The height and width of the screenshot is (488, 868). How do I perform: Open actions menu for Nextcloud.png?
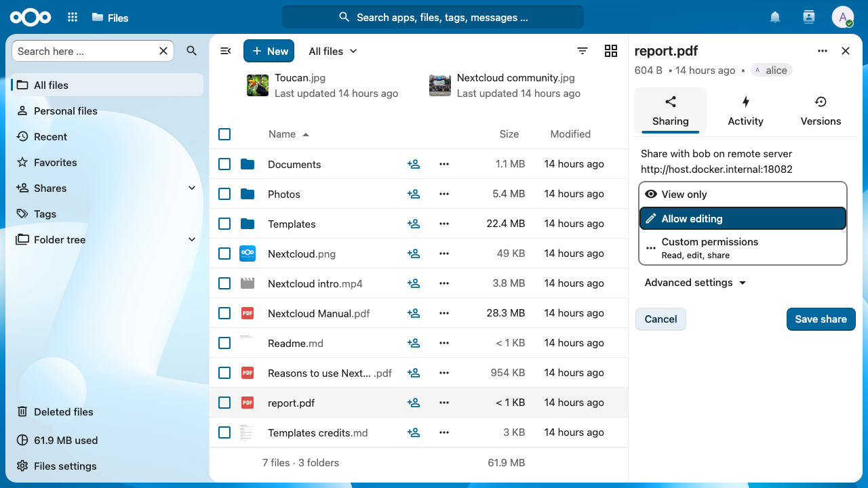(x=444, y=253)
